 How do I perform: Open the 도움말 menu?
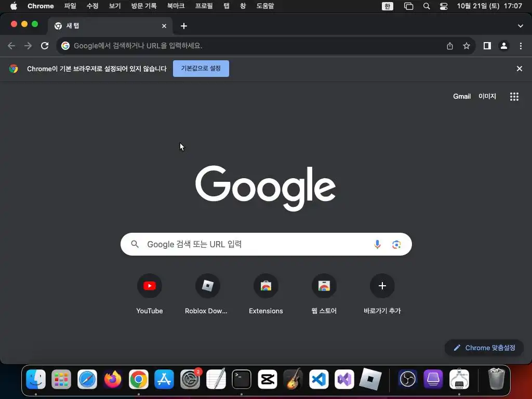pyautogui.click(x=265, y=6)
